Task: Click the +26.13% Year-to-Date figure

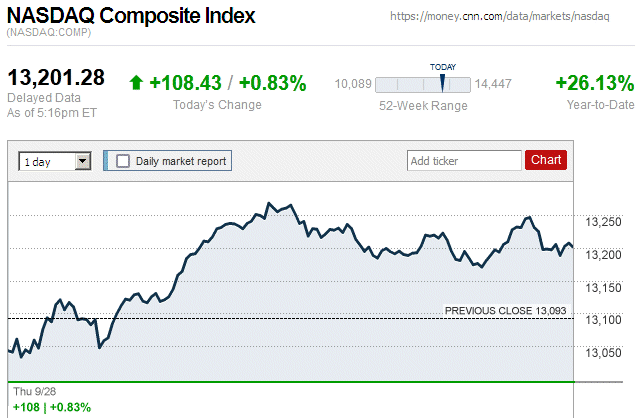Action: tap(595, 83)
